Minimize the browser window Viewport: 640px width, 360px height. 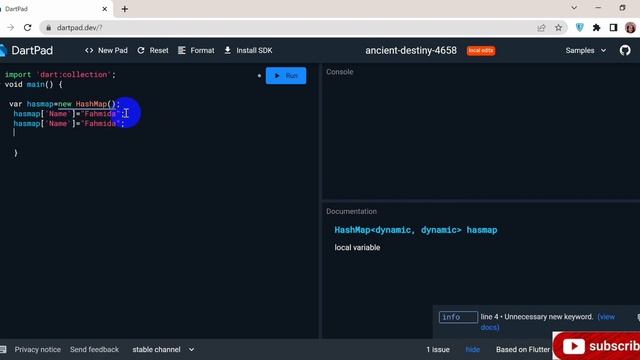click(598, 8)
